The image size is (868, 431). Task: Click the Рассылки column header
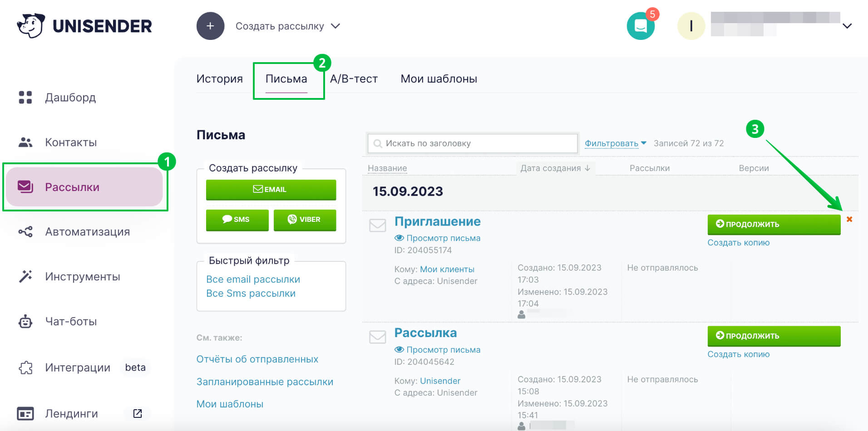coord(650,168)
